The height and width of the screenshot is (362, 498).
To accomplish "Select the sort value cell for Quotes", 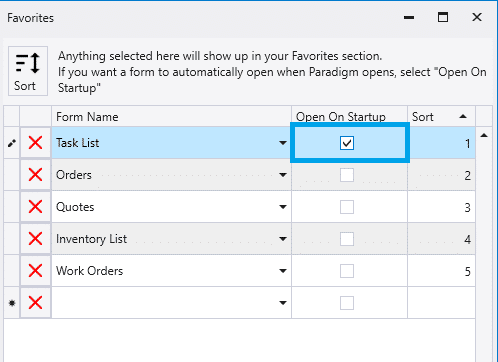I will tap(441, 207).
